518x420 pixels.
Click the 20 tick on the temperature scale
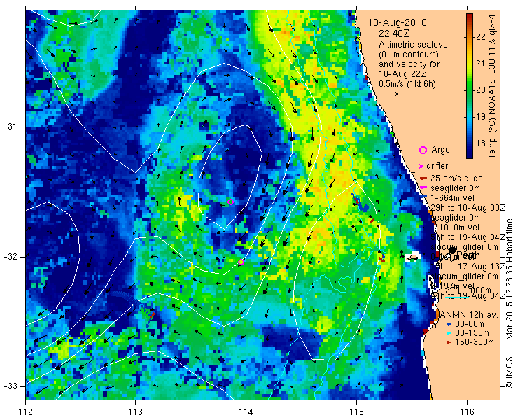pyautogui.click(x=481, y=90)
